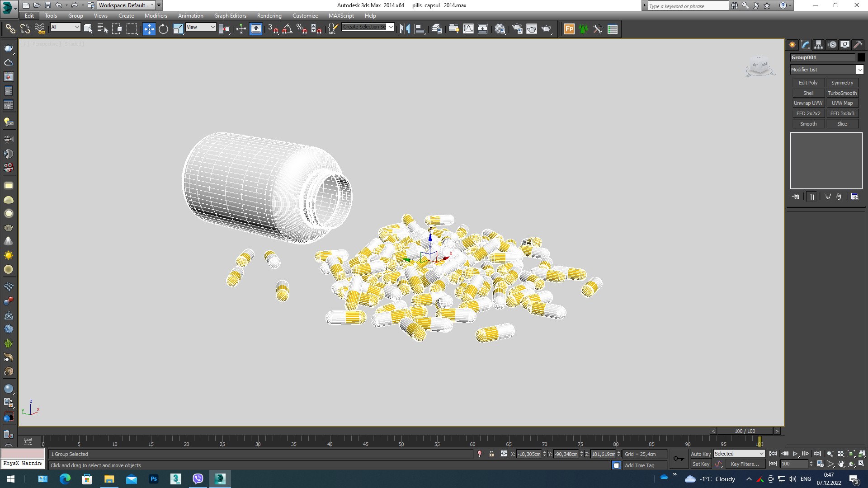Toggle Percent Snap
Image resolution: width=868 pixels, height=488 pixels.
pyautogui.click(x=302, y=29)
